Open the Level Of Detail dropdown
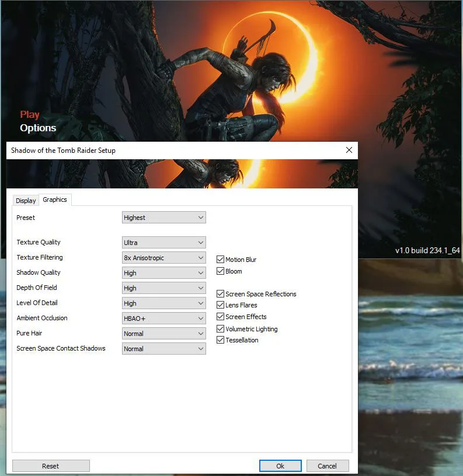 (163, 303)
